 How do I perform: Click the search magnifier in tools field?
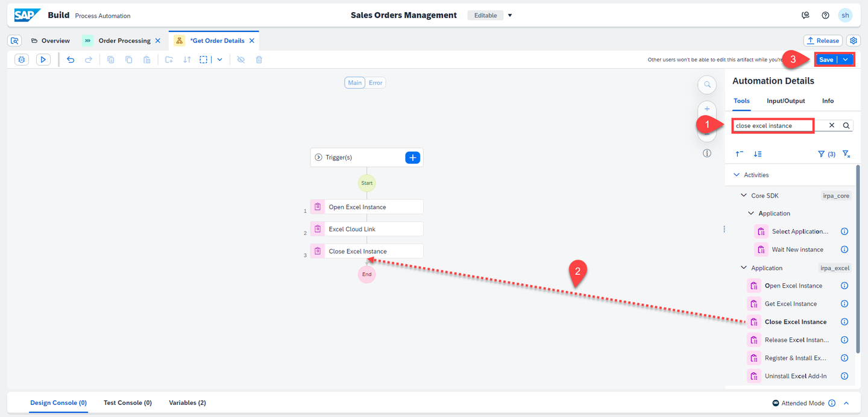pos(846,125)
